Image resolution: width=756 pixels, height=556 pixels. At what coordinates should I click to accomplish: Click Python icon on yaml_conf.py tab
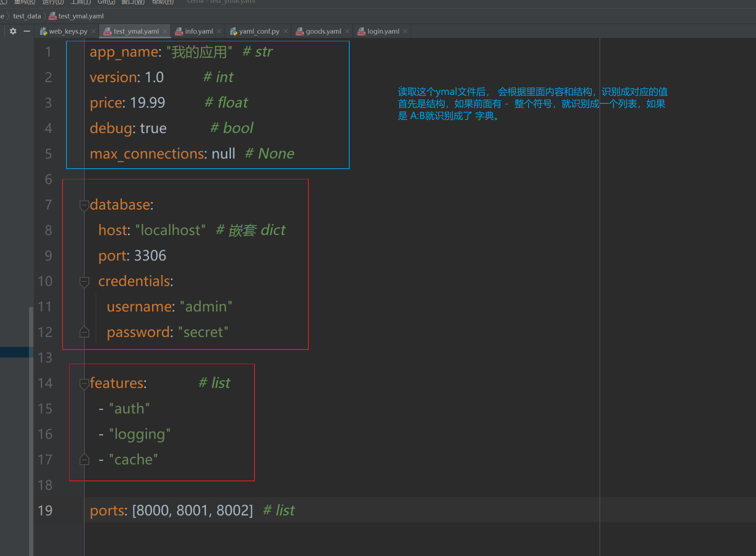234,31
